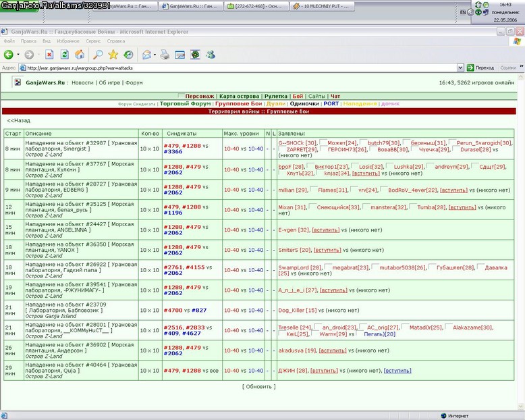This screenshot has height=420, width=525.
Task: Expand the Links toolbar chevron
Action: [x=522, y=66]
